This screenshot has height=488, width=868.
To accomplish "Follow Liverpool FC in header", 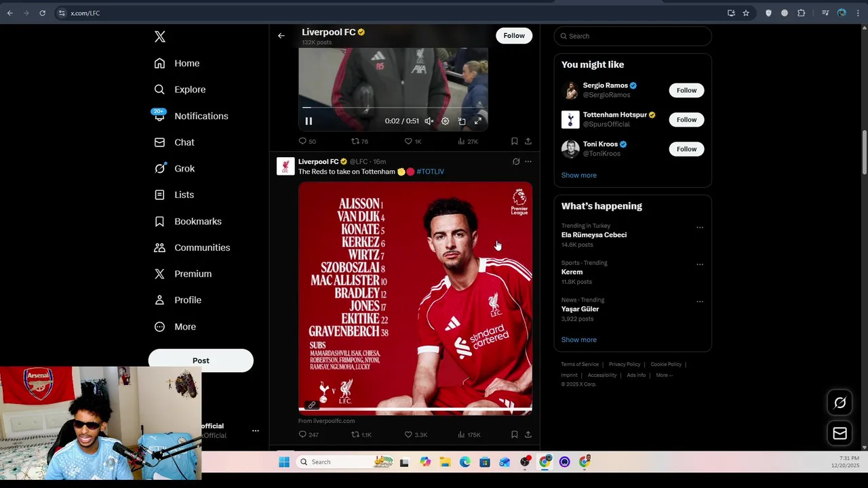I will click(514, 36).
